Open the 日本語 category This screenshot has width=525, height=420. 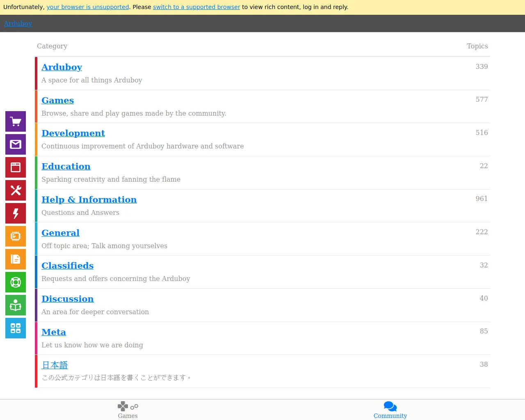[x=55, y=365]
